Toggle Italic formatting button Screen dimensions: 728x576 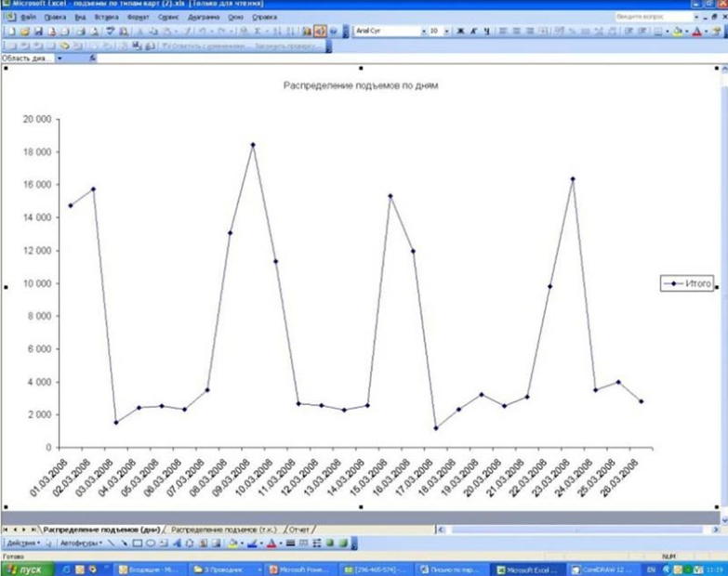(472, 31)
